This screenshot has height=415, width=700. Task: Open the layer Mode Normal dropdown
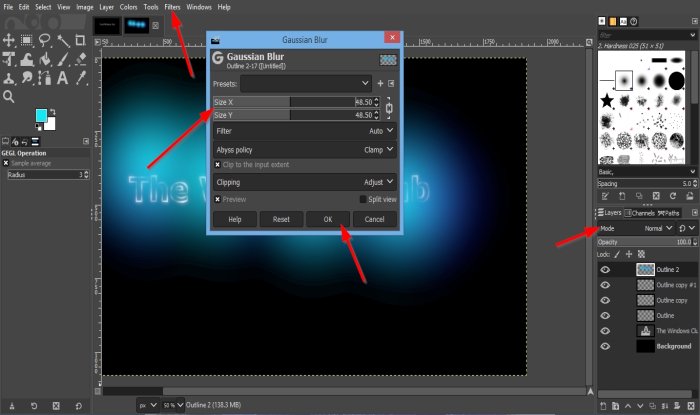636,228
